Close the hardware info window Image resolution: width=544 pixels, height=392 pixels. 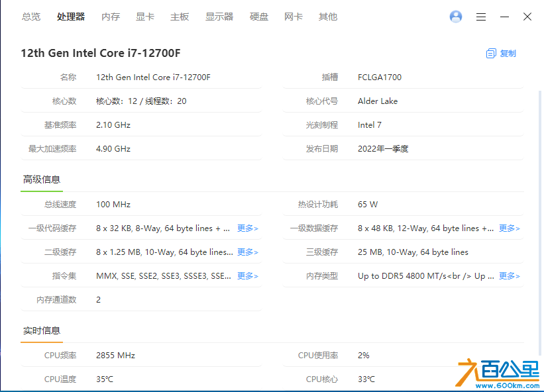(527, 17)
